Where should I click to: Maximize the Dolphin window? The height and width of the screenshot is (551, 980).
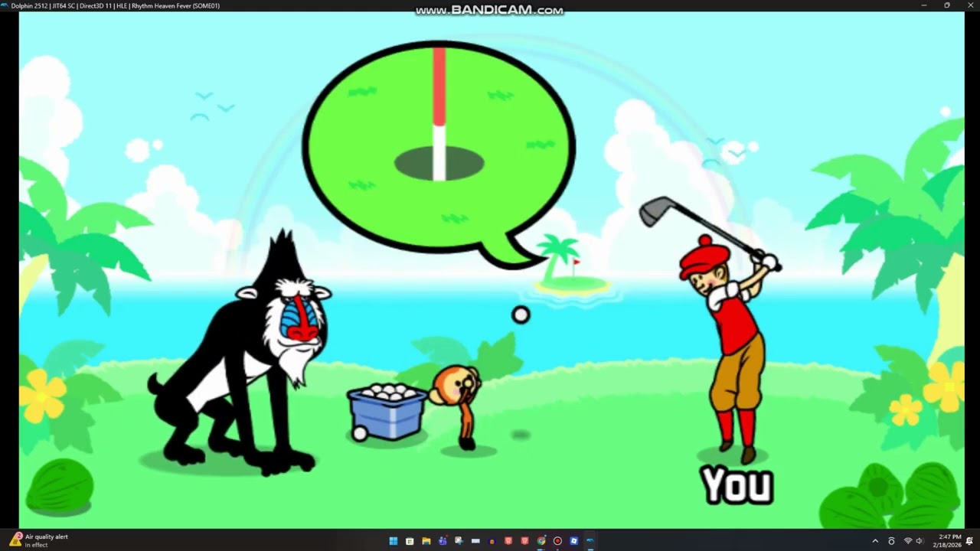(946, 5)
